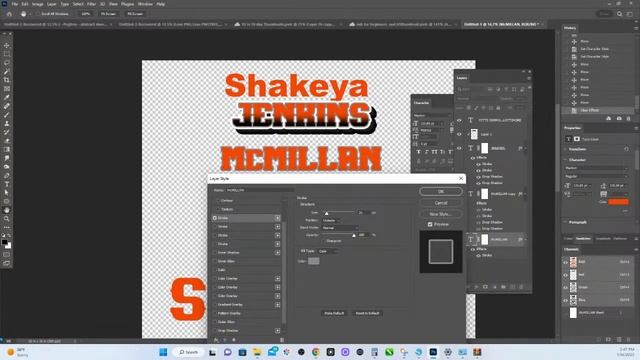Click OK in Layer Style dialog

click(441, 191)
